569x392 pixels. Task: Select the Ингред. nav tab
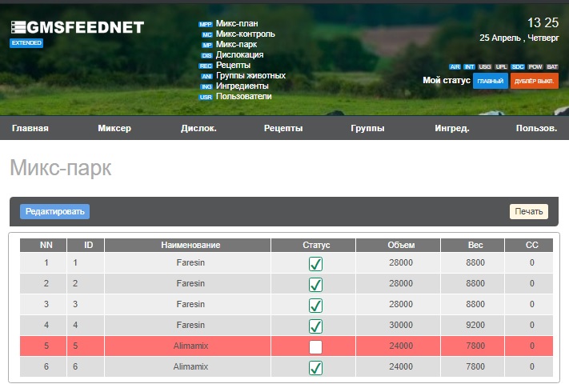[x=452, y=128]
